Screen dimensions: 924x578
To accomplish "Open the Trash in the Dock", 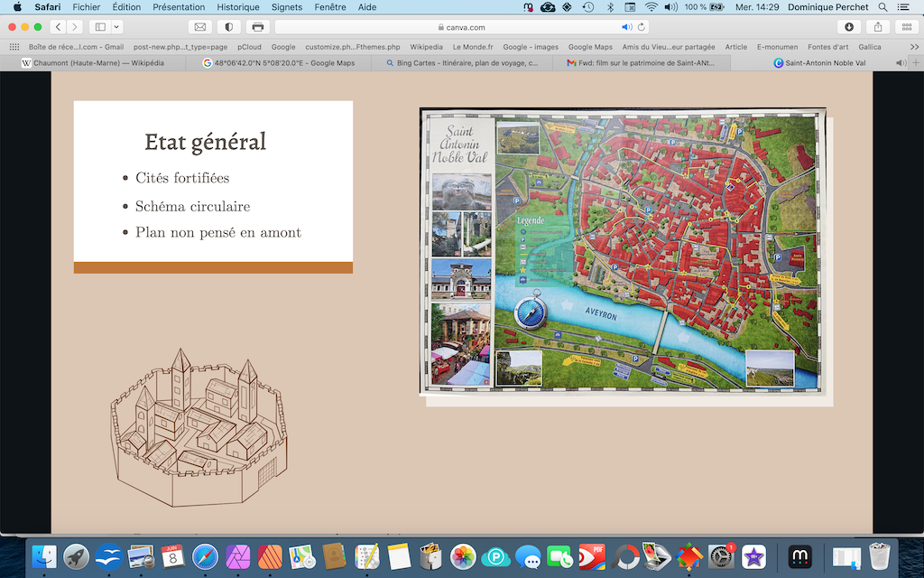I will (879, 556).
